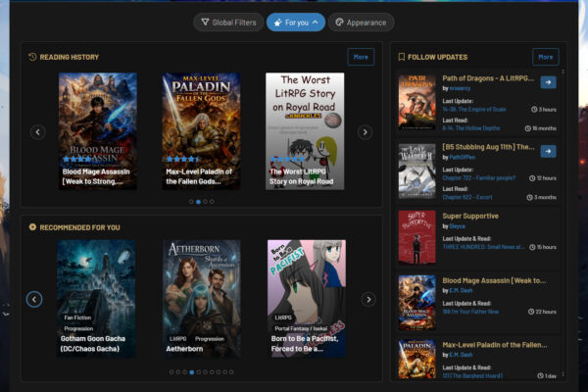This screenshot has height=392, width=588.
Task: Click the 15 hours clock icon
Action: pyautogui.click(x=532, y=247)
